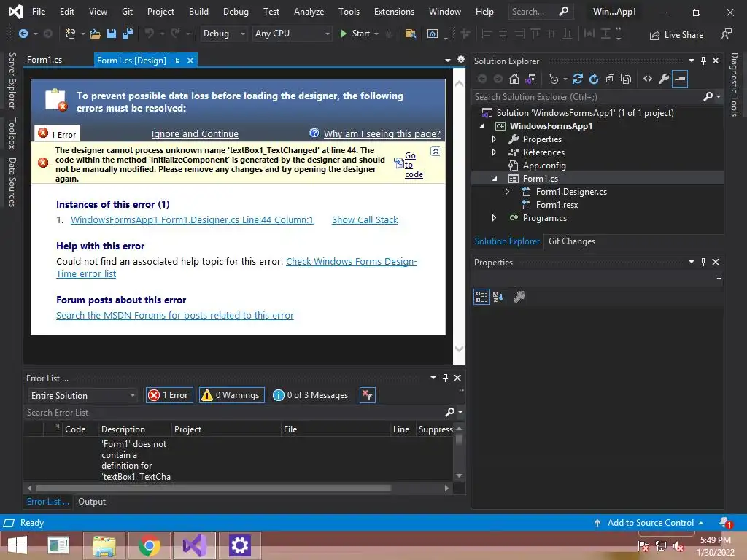This screenshot has height=560, width=747.
Task: Click the Show Call Stack link
Action: [365, 219]
